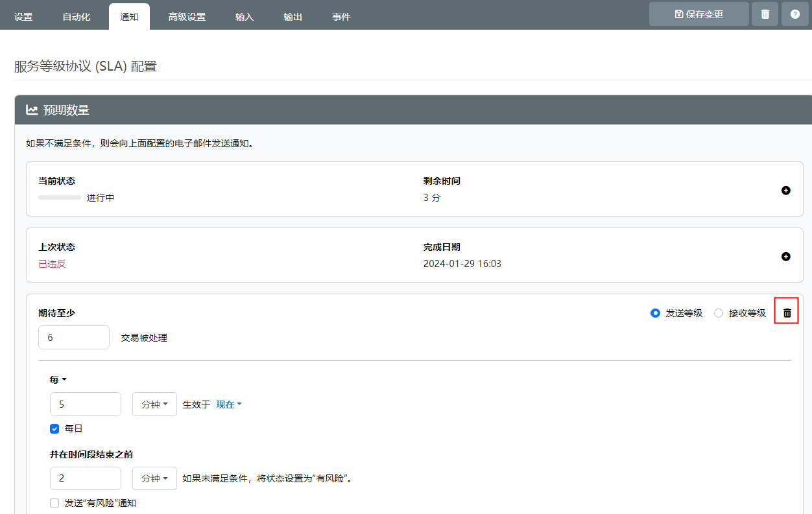Open the 分钟 unit dropdown next to 2

tap(154, 478)
